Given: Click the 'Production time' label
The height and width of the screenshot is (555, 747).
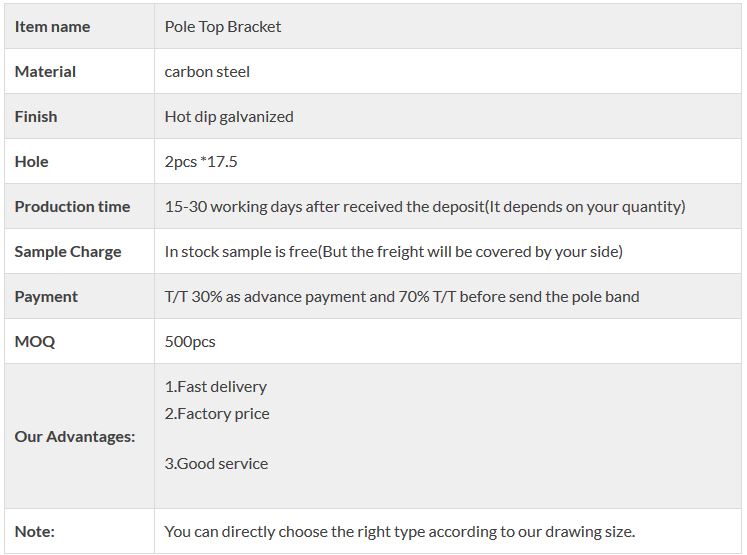Looking at the screenshot, I should click(72, 207).
